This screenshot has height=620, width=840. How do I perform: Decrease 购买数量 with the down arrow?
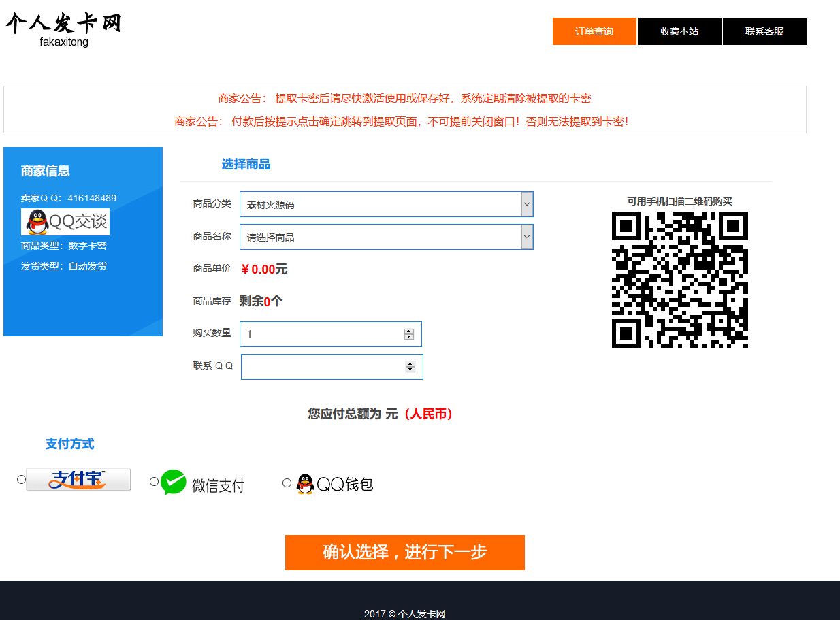409,337
